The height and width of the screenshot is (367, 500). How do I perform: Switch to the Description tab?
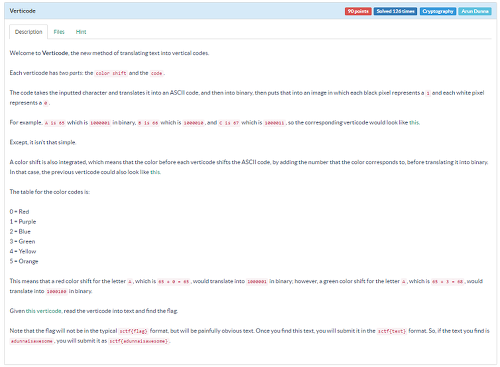pyautogui.click(x=29, y=32)
